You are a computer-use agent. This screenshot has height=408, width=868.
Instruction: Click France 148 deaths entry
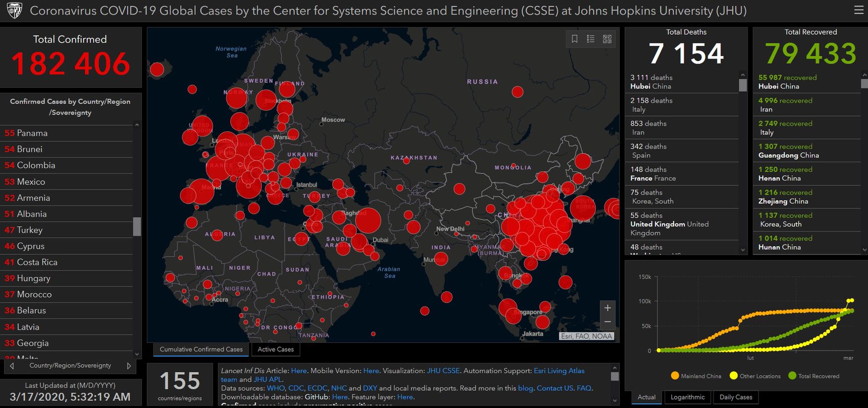pos(682,174)
